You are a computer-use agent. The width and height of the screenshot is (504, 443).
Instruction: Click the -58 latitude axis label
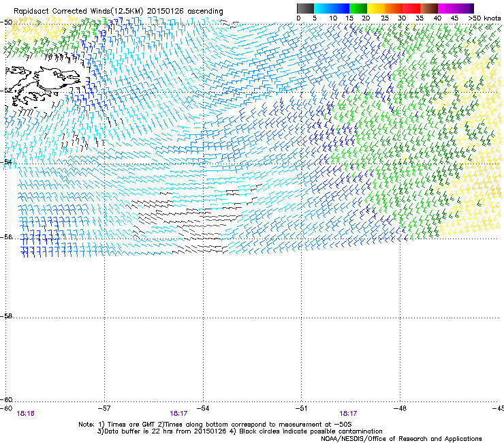6,316
